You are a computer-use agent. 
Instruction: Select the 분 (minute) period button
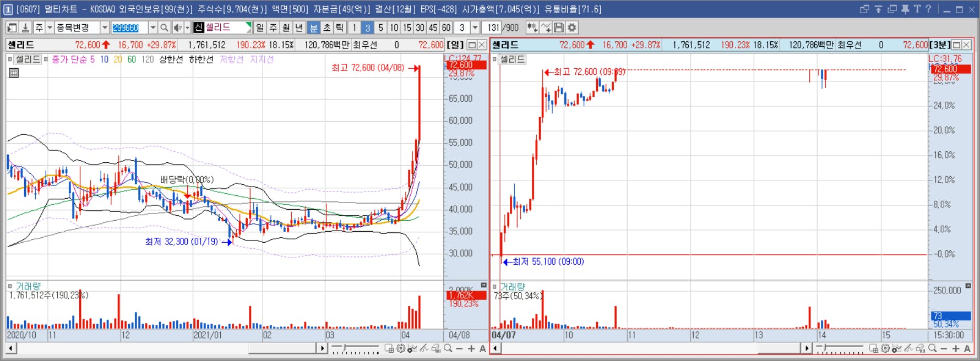tap(313, 28)
